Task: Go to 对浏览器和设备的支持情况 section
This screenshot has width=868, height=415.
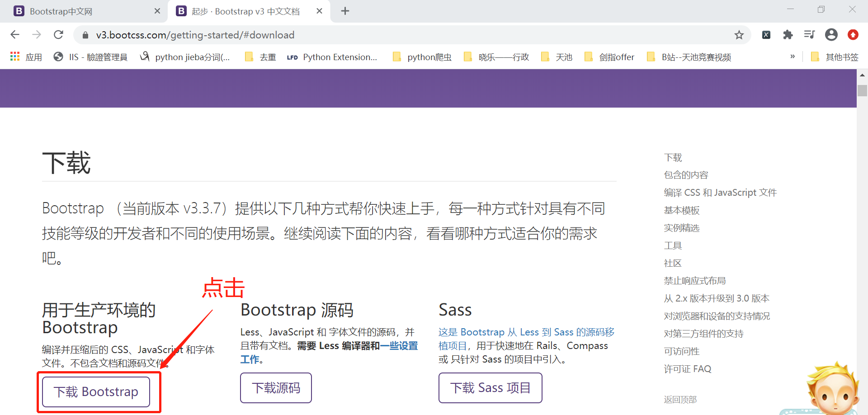Action: tap(717, 316)
